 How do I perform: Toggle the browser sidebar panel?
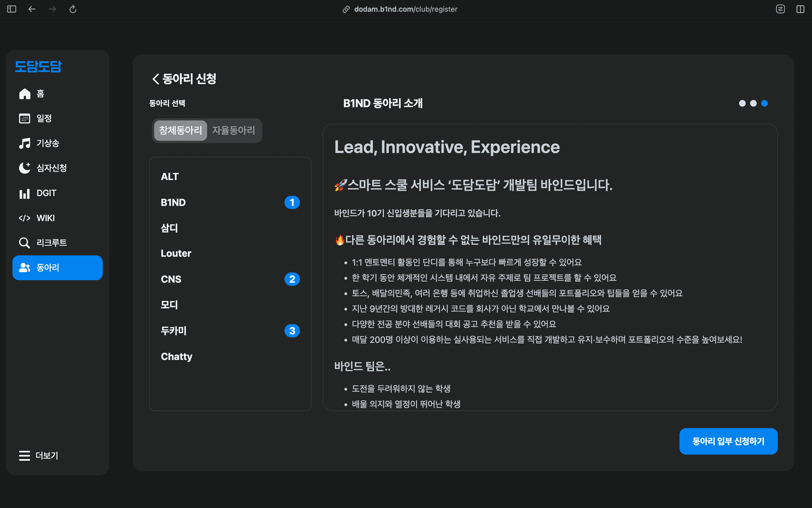click(x=11, y=8)
